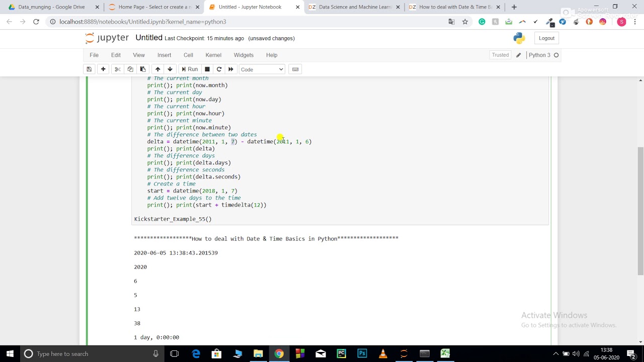Close the Untitled Jupyter Notebook tab

[298, 7]
